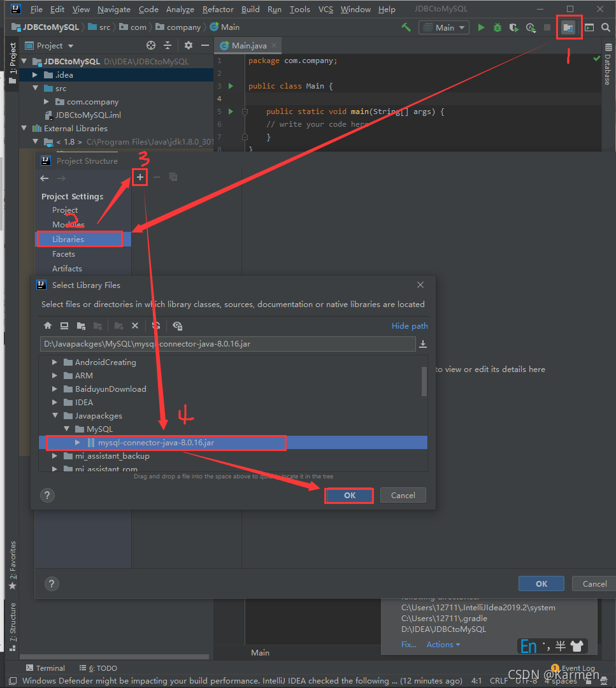Switch to the Main.java editor tab
Screen dimensions: 616x688
[x=248, y=46]
